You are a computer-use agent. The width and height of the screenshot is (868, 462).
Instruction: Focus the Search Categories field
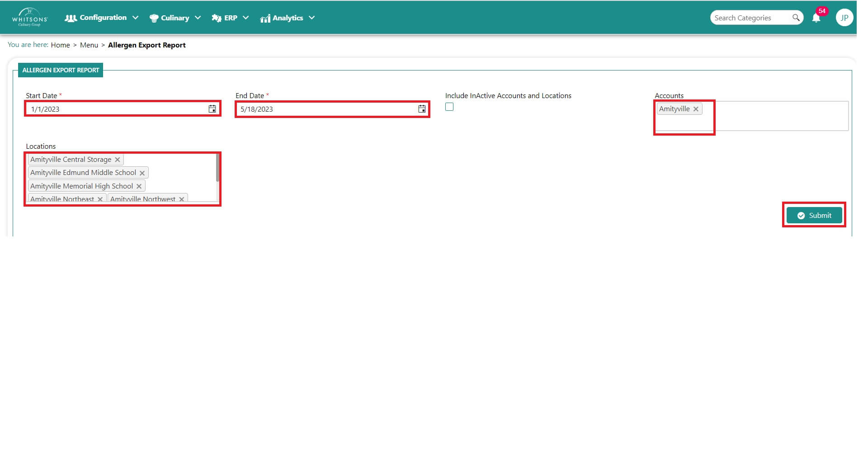pos(750,18)
